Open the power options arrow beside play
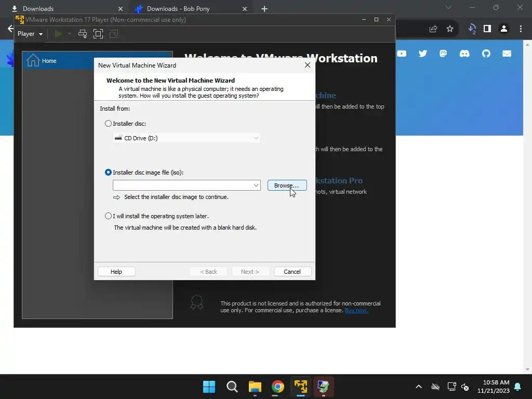The height and width of the screenshot is (399, 532). [70, 34]
